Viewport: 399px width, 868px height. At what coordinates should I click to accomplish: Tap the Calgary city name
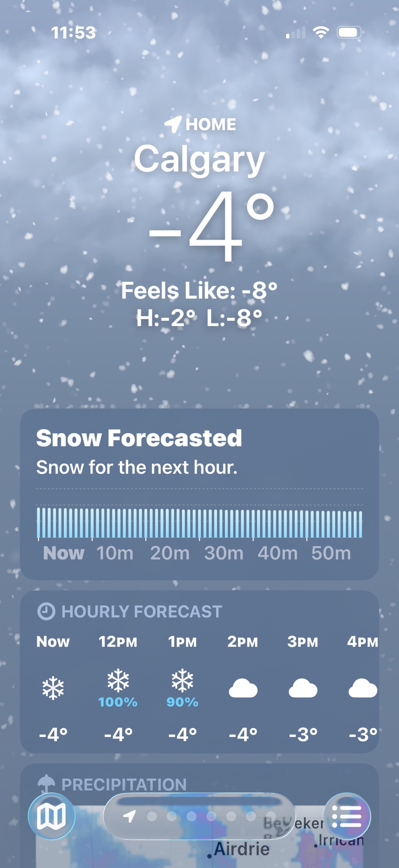[x=199, y=159]
